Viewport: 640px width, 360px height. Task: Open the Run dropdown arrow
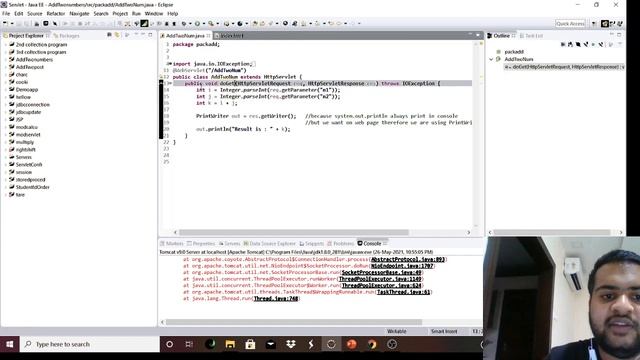[x=204, y=23]
